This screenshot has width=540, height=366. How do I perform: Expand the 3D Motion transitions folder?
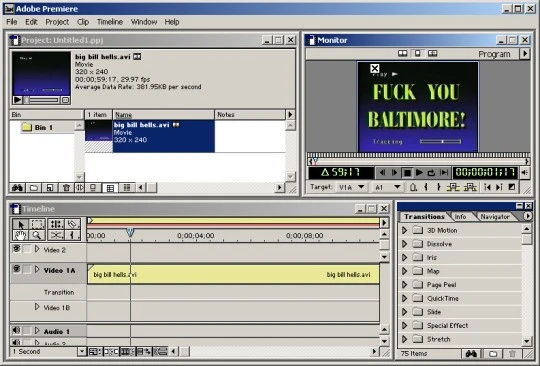click(x=405, y=230)
